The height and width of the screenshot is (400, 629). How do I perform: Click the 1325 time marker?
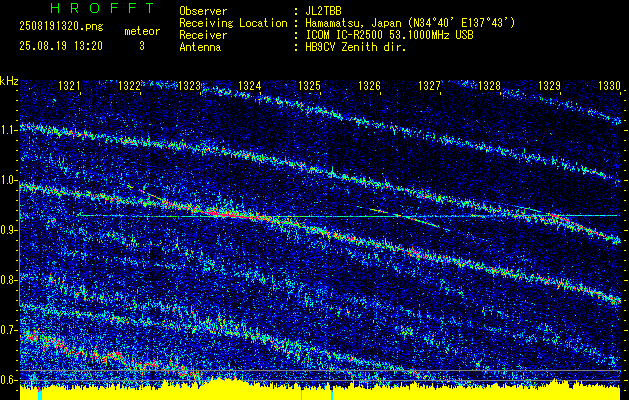(310, 86)
